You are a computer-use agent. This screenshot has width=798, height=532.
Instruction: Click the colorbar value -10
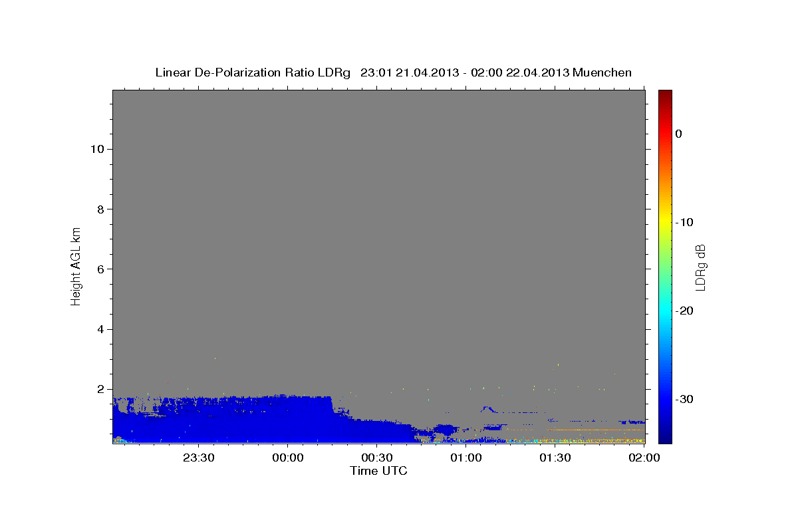click(x=684, y=222)
